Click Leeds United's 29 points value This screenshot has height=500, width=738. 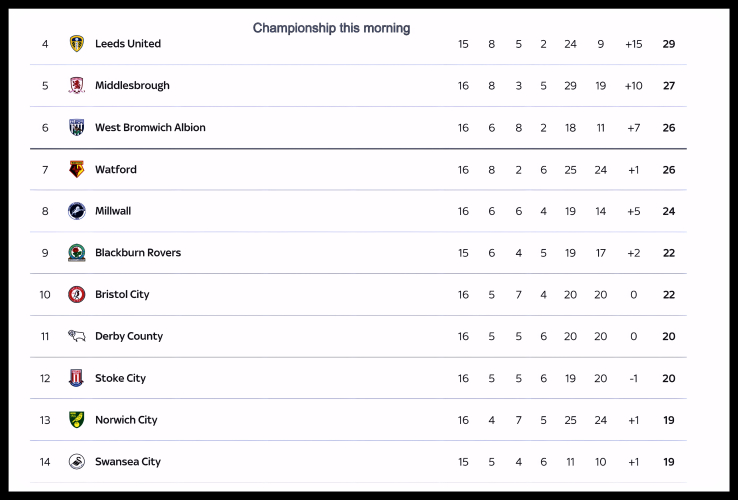[668, 44]
